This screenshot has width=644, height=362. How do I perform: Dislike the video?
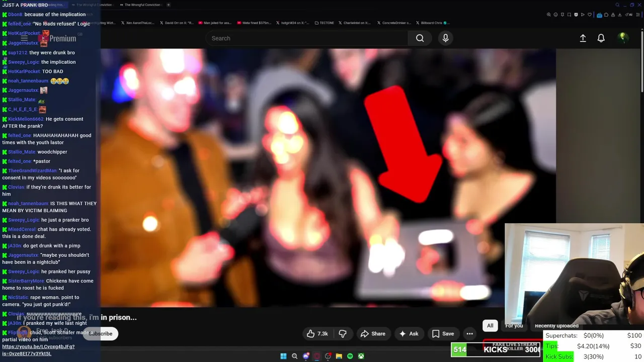[x=343, y=334]
